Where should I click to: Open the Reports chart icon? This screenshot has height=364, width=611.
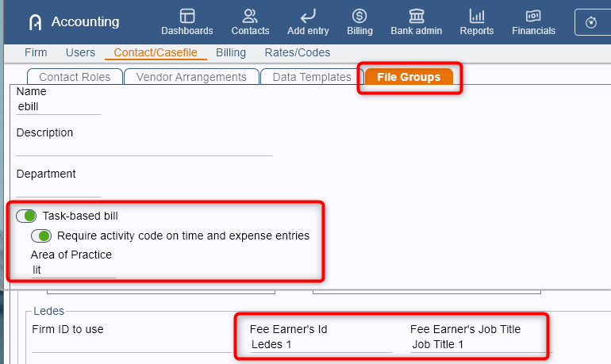477,16
